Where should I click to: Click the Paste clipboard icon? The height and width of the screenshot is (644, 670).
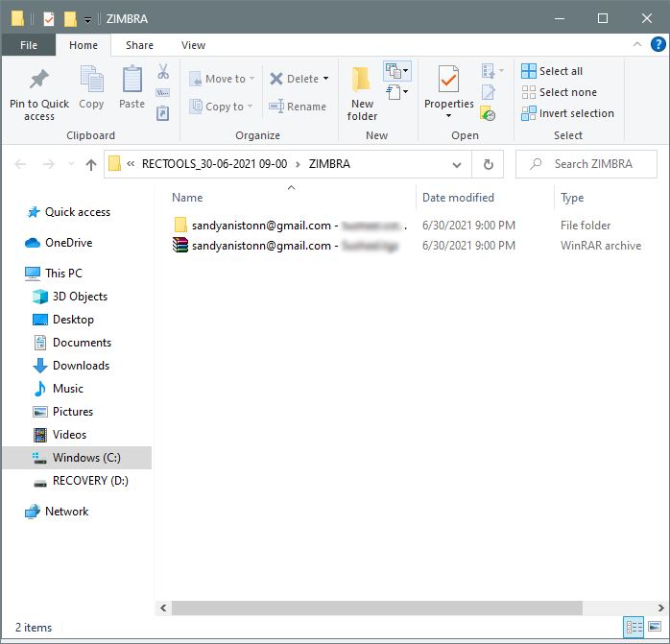132,80
